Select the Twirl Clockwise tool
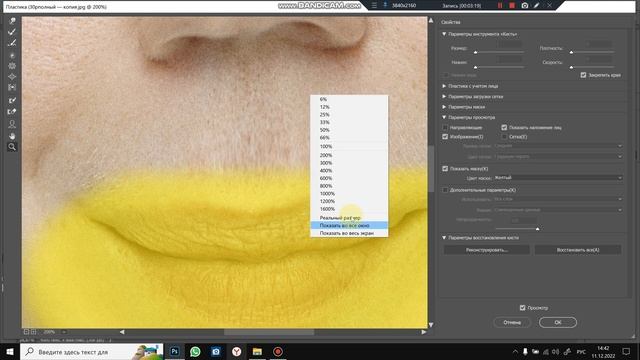Image resolution: width=640 pixels, height=360 pixels. [x=12, y=55]
